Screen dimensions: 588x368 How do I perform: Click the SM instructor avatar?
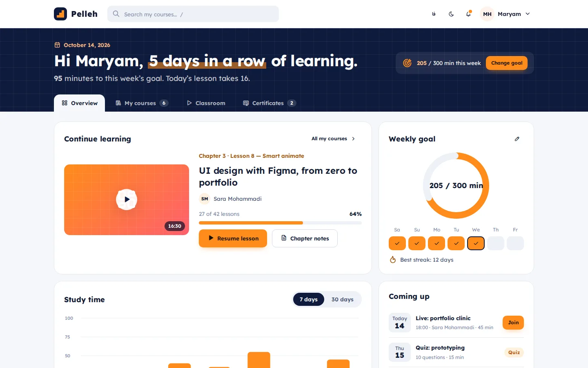[205, 199]
